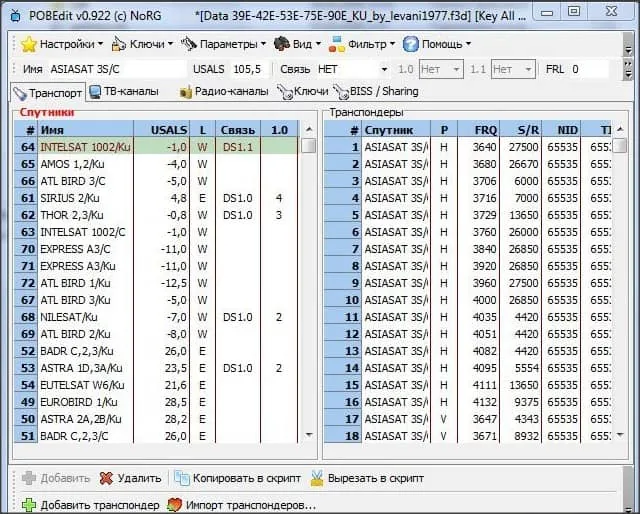Click the Ключи toolbar icon

[119, 44]
